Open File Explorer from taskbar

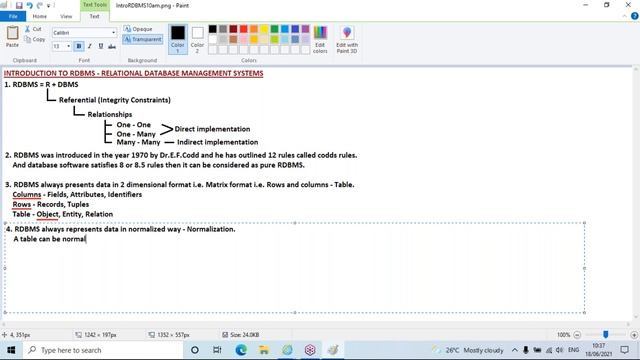(x=264, y=350)
